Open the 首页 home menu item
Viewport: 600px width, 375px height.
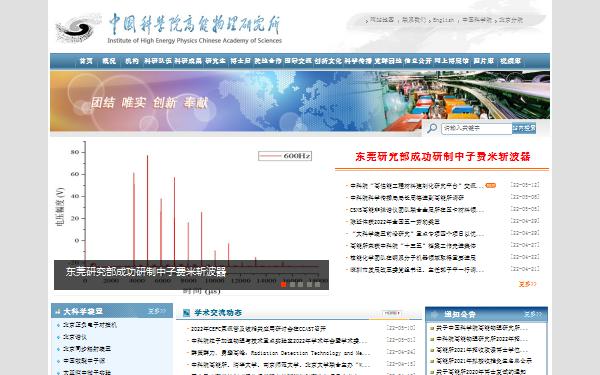pos(86,61)
